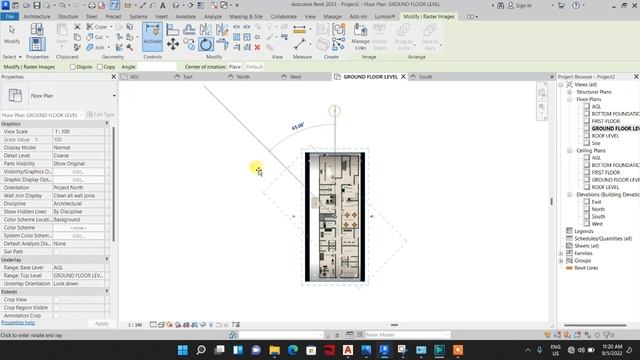Click the Place center of rotation button
The height and width of the screenshot is (360, 640).
[235, 67]
